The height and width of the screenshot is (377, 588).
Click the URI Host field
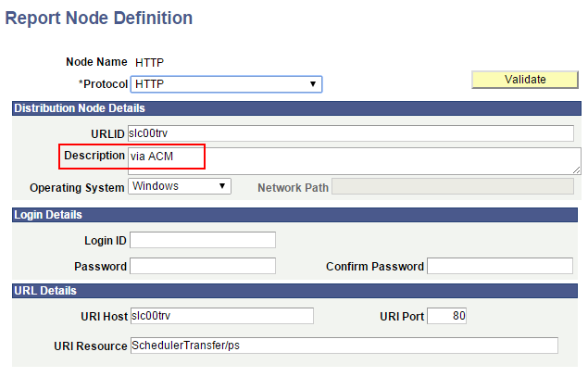[x=222, y=316]
